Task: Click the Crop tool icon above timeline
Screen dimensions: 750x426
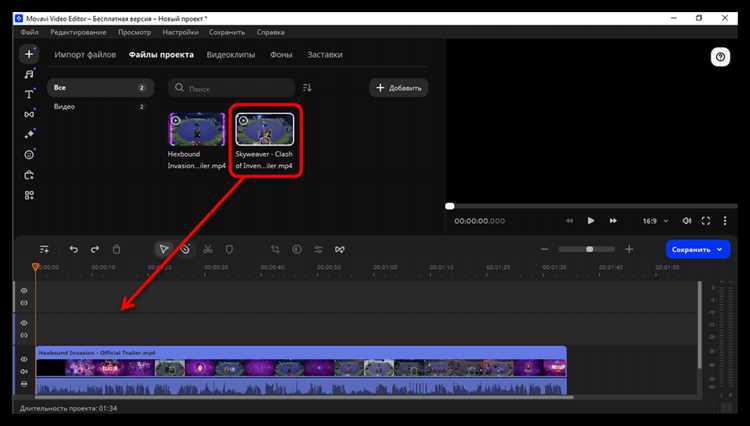Action: [x=275, y=249]
